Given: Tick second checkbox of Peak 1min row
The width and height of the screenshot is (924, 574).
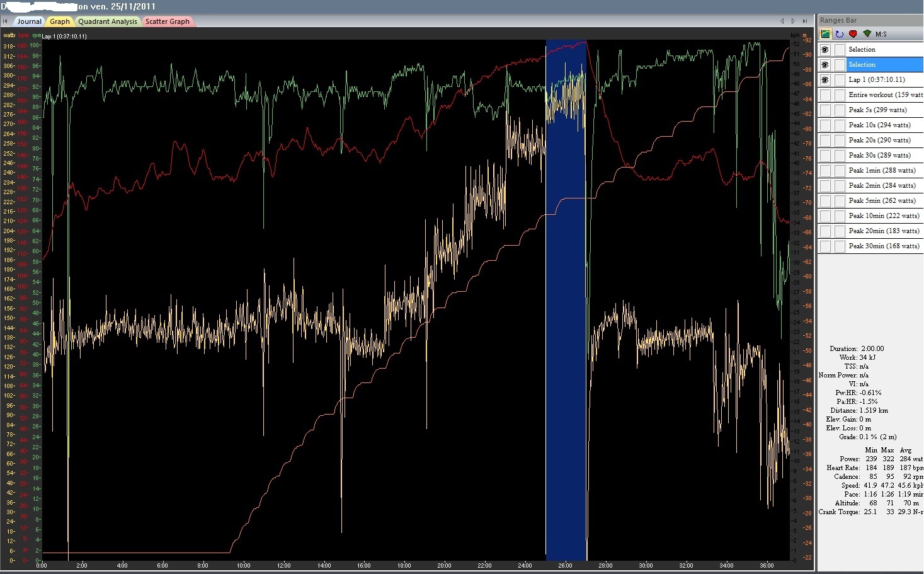Looking at the screenshot, I should (840, 171).
